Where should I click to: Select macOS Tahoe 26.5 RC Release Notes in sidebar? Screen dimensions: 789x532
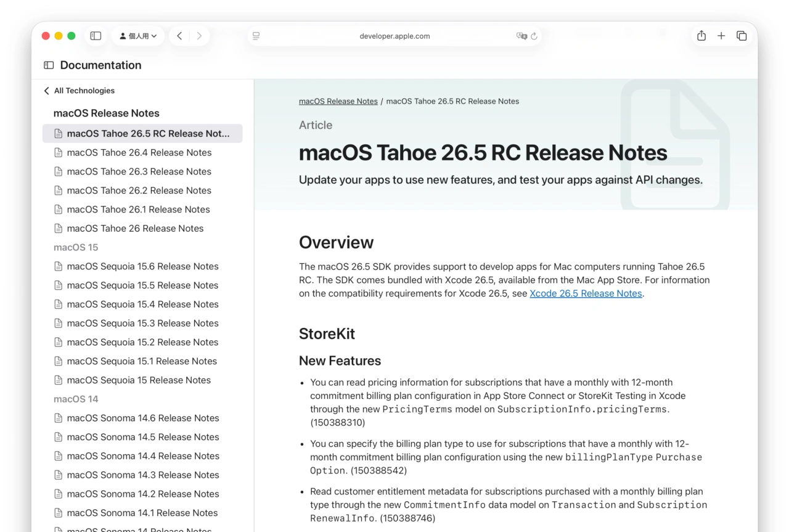[142, 133]
